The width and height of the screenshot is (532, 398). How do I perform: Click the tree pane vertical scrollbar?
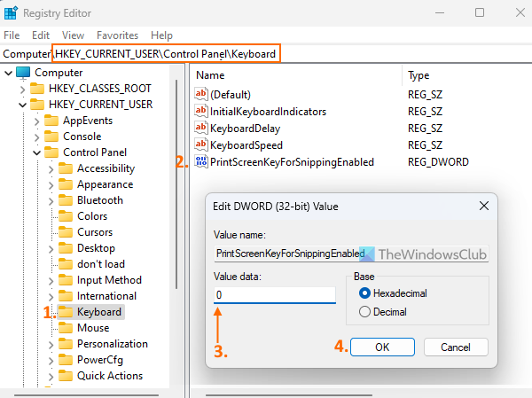pos(176,185)
